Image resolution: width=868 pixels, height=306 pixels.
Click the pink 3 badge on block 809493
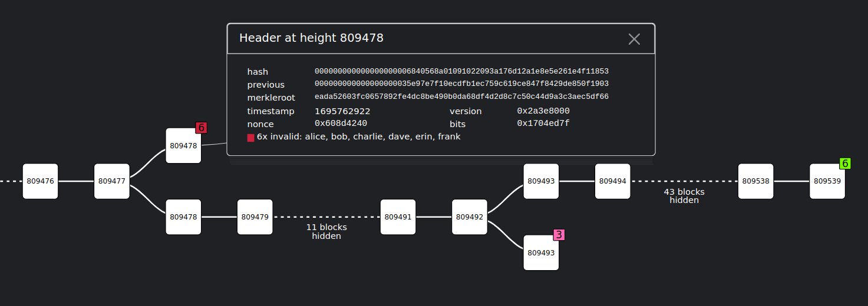(x=559, y=235)
